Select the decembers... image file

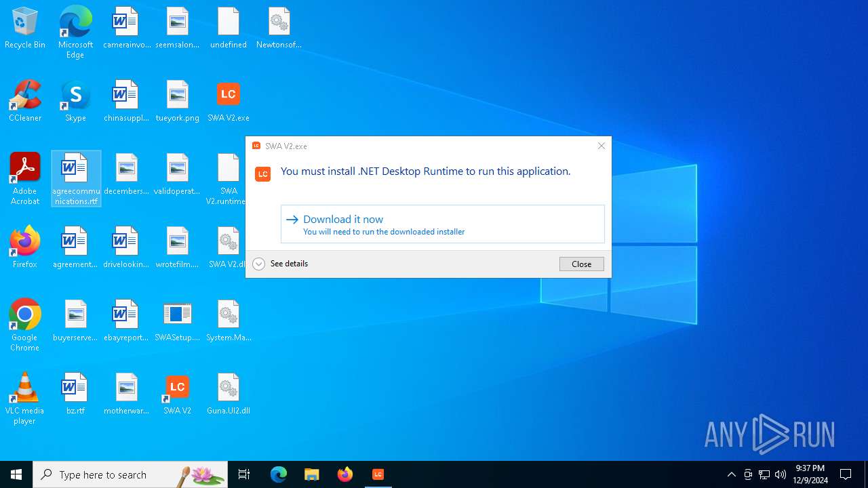[x=127, y=175]
